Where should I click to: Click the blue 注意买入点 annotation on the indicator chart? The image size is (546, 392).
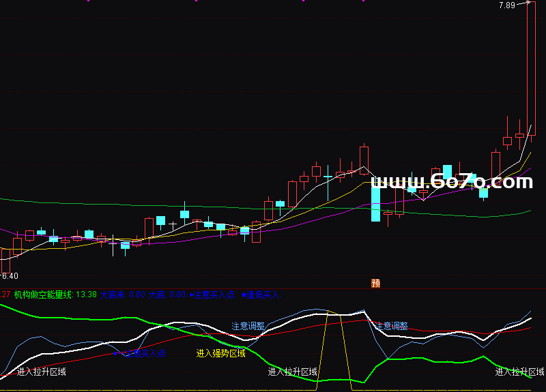pyautogui.click(x=145, y=353)
